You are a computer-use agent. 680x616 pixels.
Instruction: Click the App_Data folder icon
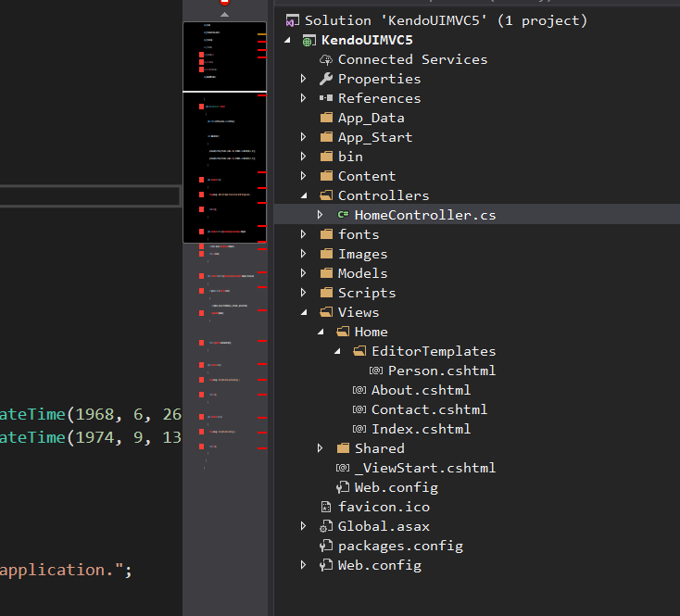[x=325, y=118]
